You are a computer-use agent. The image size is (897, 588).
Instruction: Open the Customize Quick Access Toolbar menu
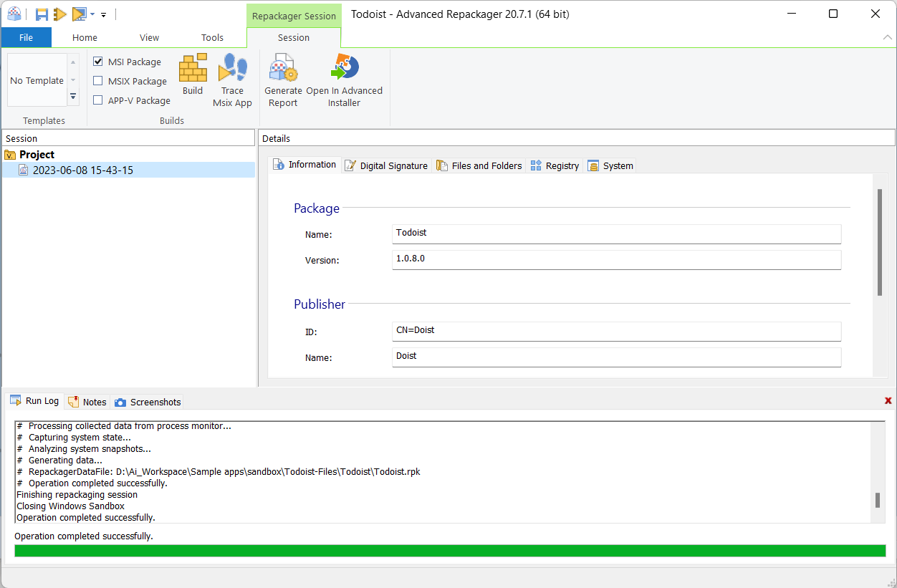coord(104,14)
